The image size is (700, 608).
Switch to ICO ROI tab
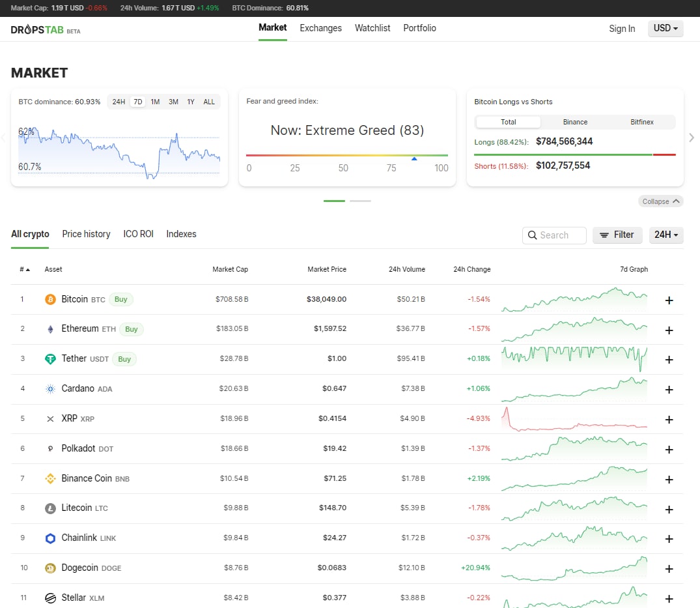pos(139,234)
